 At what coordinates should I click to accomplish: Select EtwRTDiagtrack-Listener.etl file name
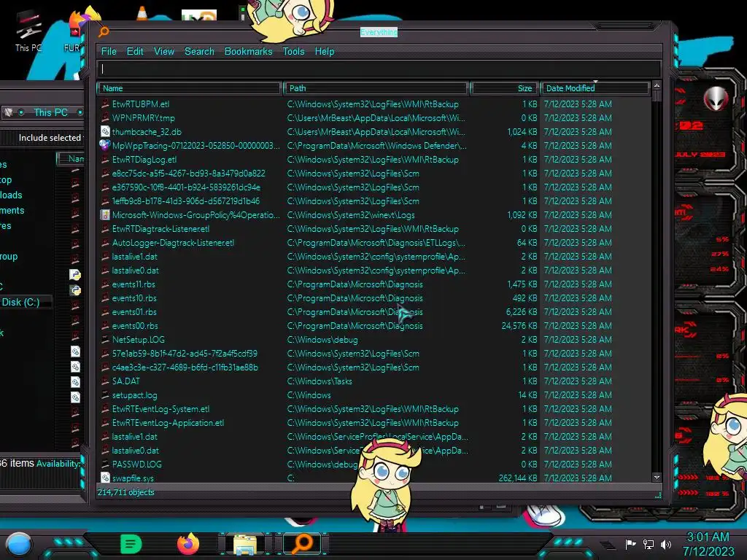click(160, 229)
